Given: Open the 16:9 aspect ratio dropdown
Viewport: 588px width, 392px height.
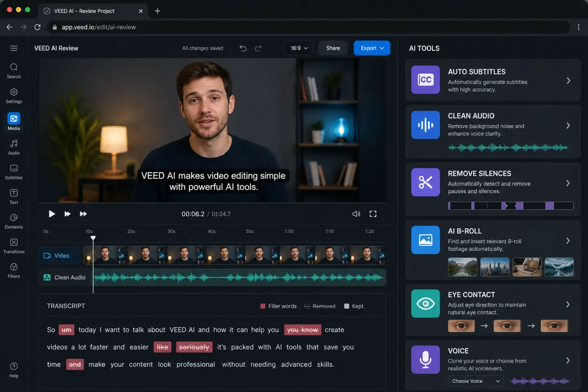Looking at the screenshot, I should click(x=299, y=48).
